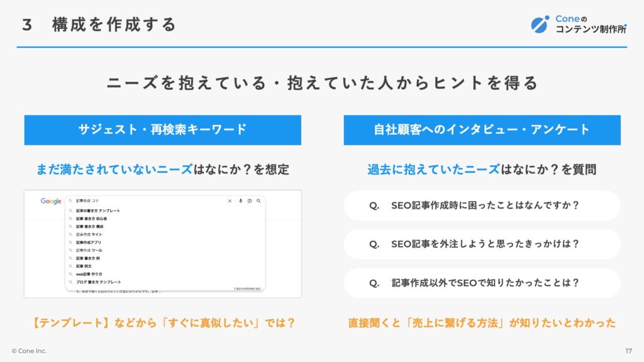
Task: Click the Google logo
Action: 51,201
